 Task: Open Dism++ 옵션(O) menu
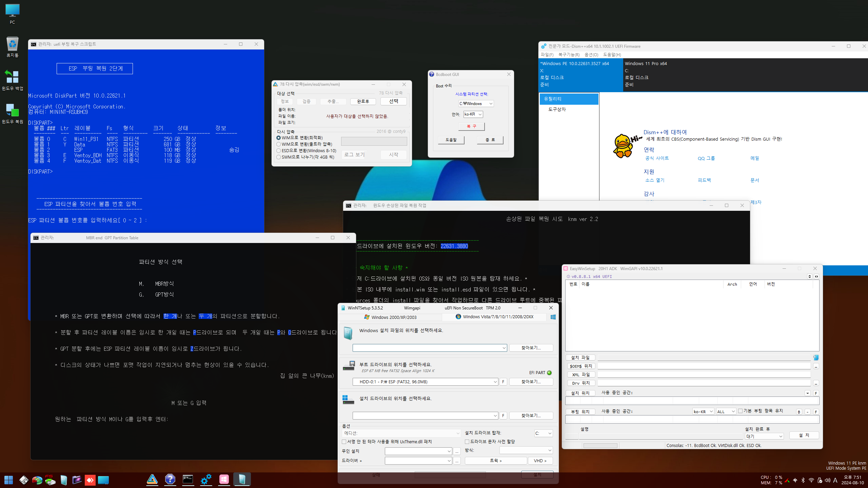click(x=591, y=55)
